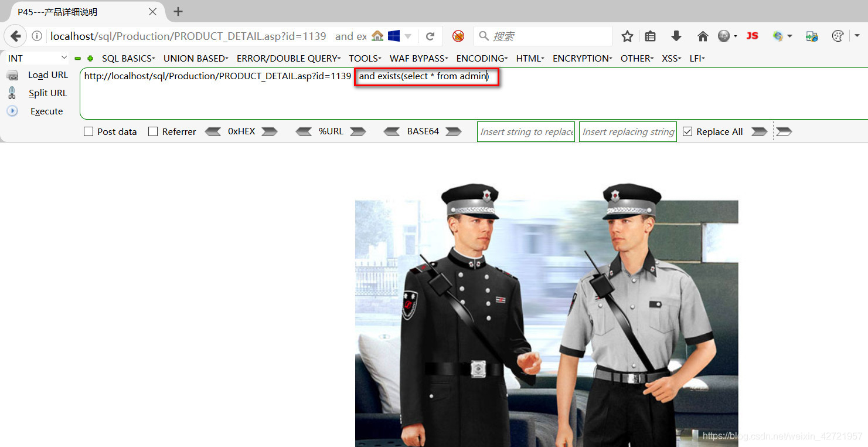
Task: Click the Windows logo icon in address bar
Action: click(x=394, y=36)
